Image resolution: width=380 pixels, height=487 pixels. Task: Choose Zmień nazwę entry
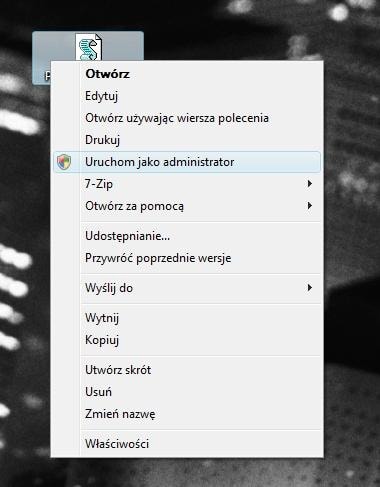coord(187,414)
